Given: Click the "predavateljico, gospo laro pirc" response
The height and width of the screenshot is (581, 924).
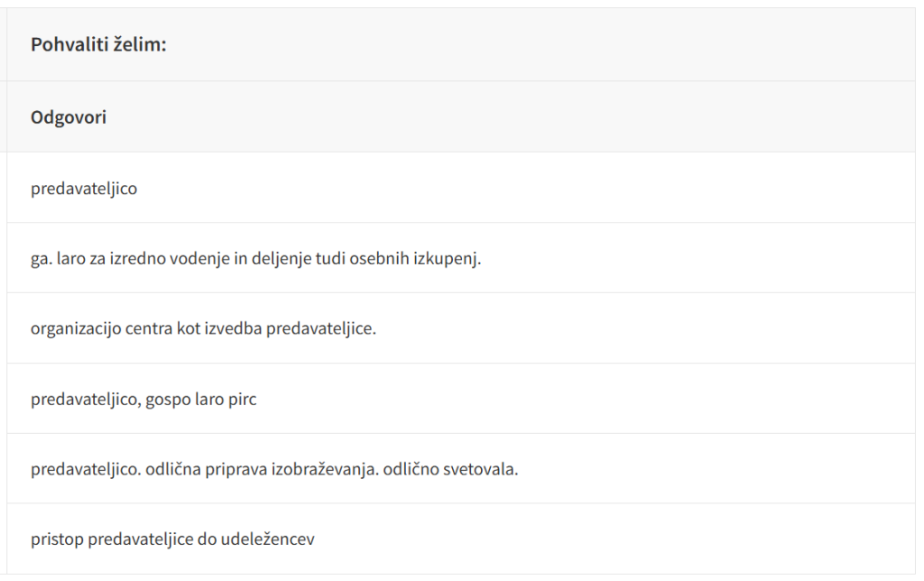Looking at the screenshot, I should (143, 399).
